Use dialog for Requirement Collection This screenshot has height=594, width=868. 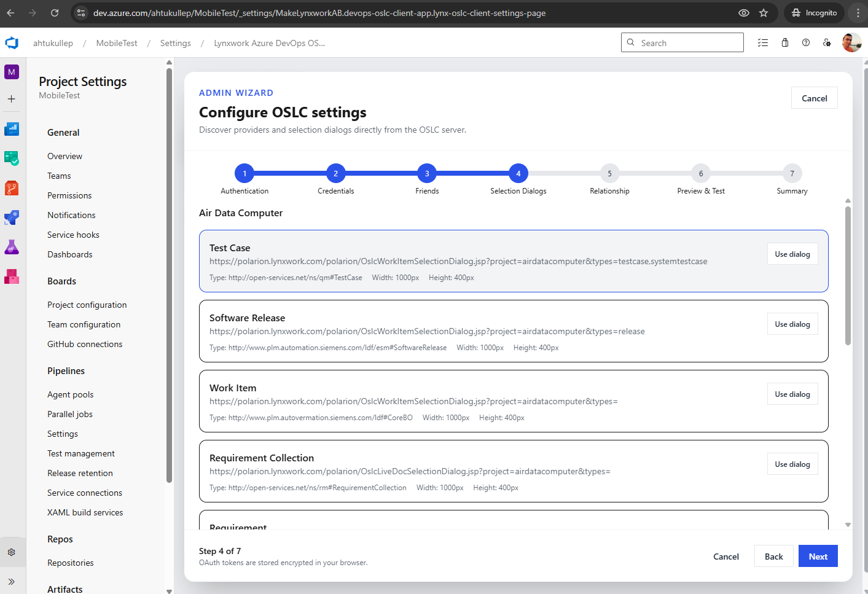tap(792, 464)
